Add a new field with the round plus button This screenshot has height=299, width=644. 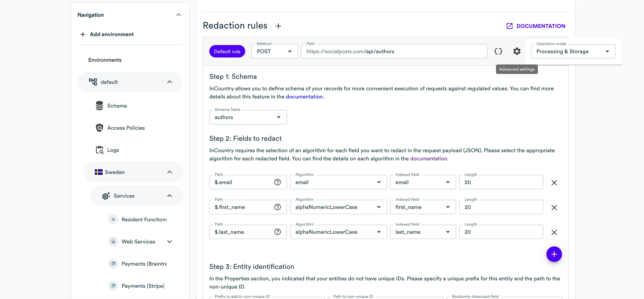(554, 254)
